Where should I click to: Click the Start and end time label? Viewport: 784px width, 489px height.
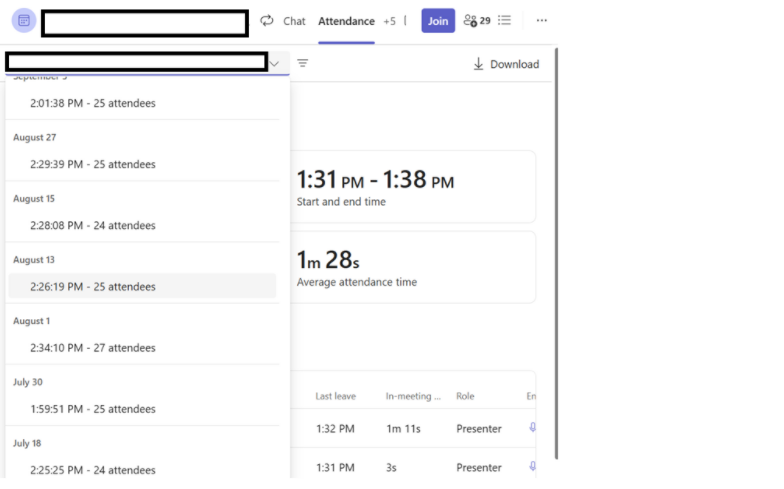[341, 202]
